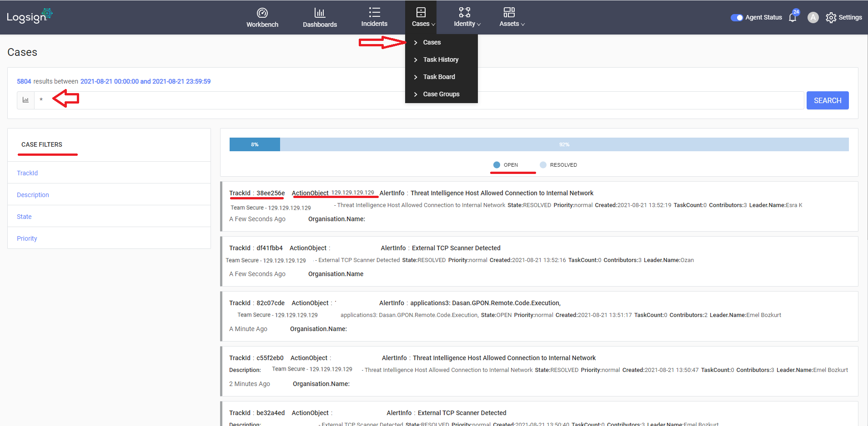Open the Workbench gauge icon

pos(262,13)
